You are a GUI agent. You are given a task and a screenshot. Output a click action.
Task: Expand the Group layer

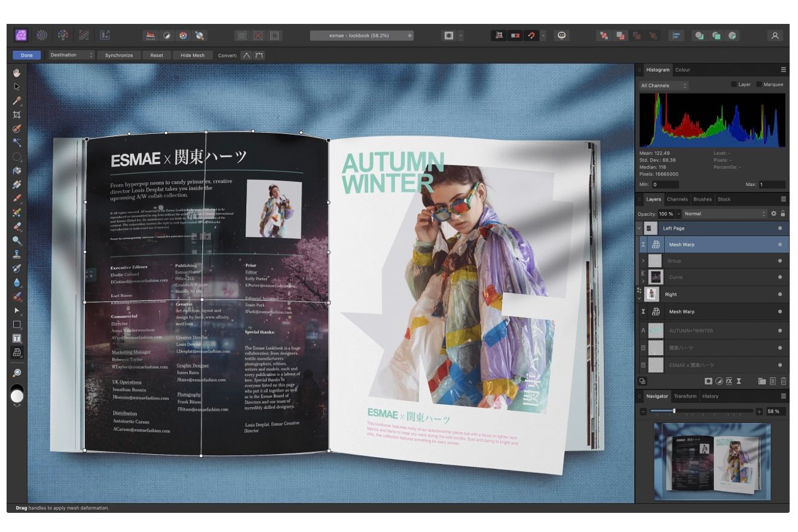643,261
